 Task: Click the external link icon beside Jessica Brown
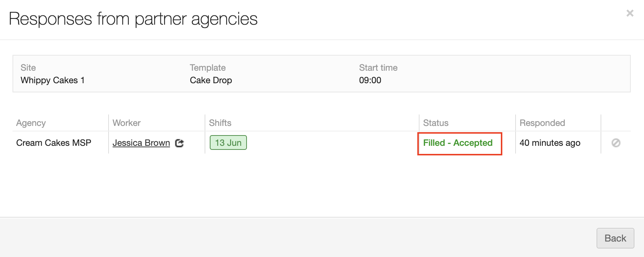(x=179, y=143)
